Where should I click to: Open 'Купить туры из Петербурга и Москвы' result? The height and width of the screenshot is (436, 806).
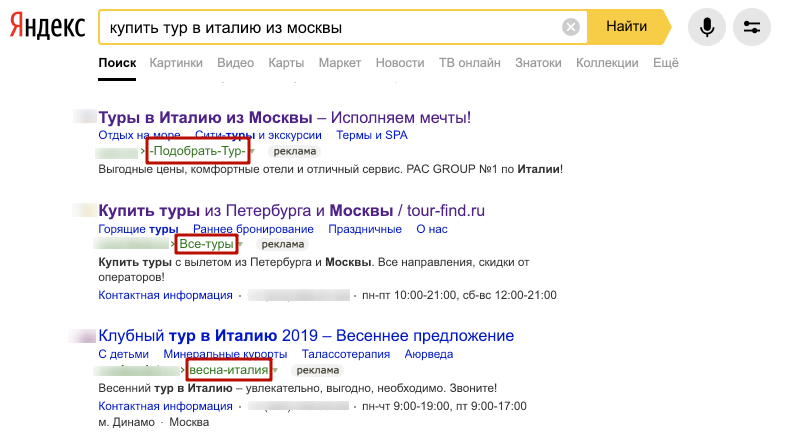(291, 211)
